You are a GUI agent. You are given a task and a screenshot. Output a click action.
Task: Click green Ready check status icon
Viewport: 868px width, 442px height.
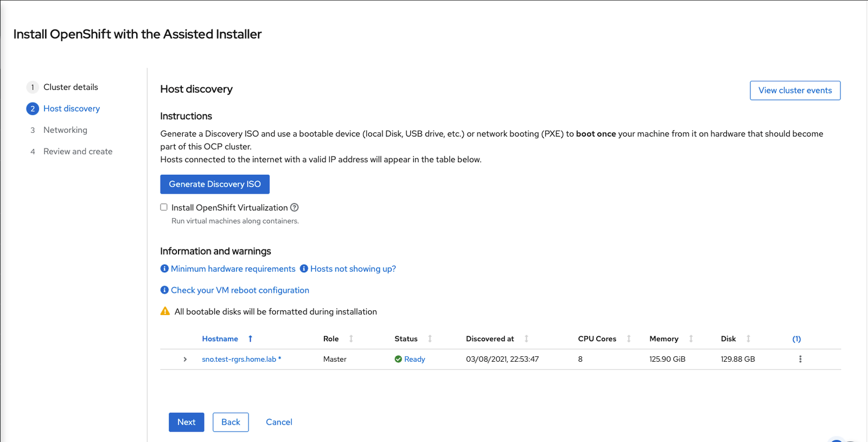point(398,359)
